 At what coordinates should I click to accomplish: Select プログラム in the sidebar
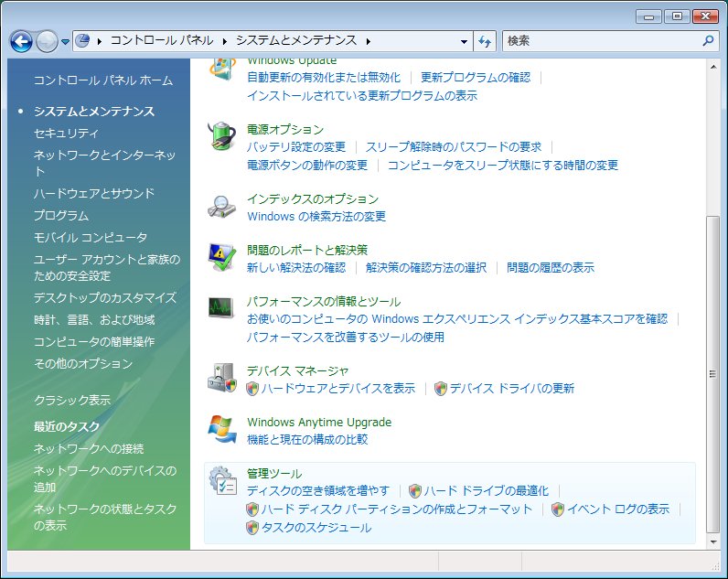(61, 216)
